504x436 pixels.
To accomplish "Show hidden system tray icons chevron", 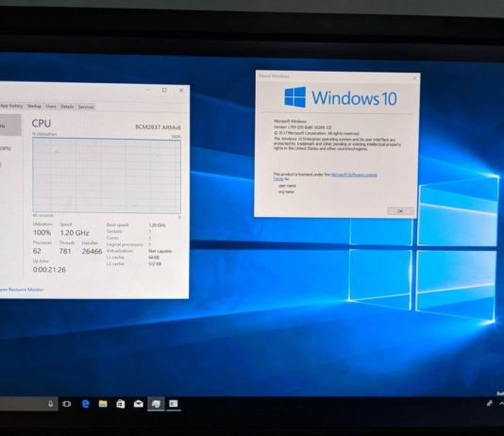I will pos(501,404).
